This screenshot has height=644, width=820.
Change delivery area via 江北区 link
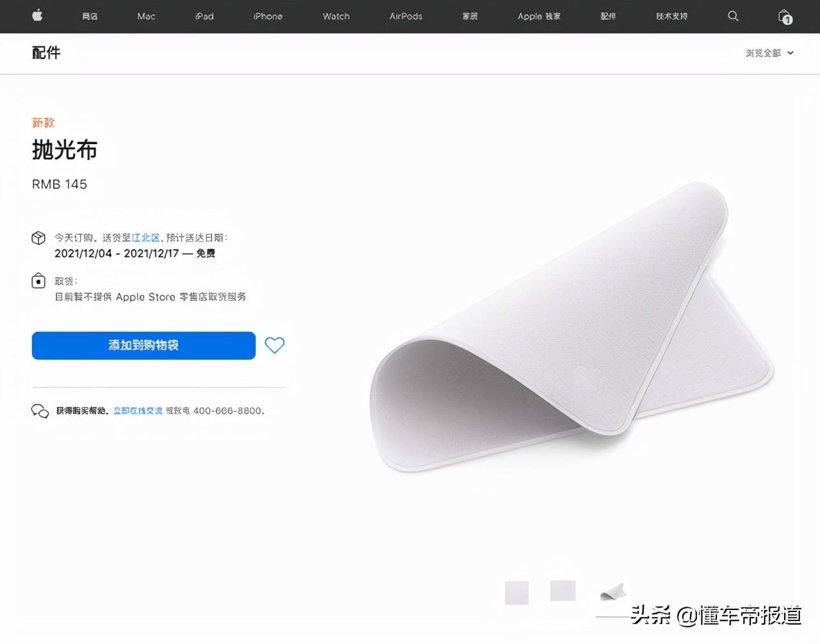pyautogui.click(x=146, y=237)
